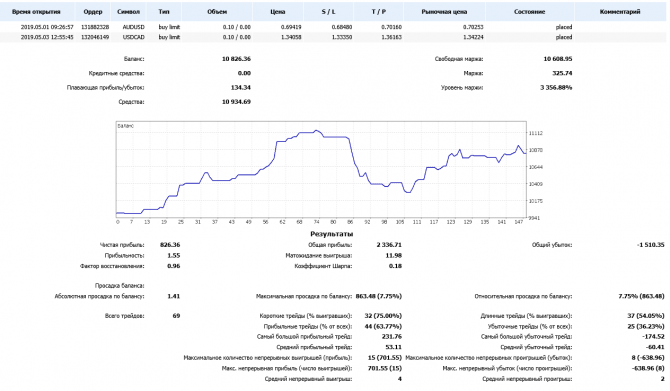Click Уровень маржи value 3 356.88%
Viewport: 670px width, 391px height.
coord(556,88)
